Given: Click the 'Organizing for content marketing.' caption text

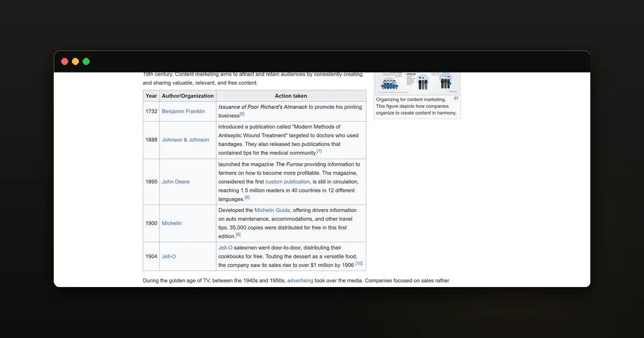Looking at the screenshot, I should click(411, 100).
